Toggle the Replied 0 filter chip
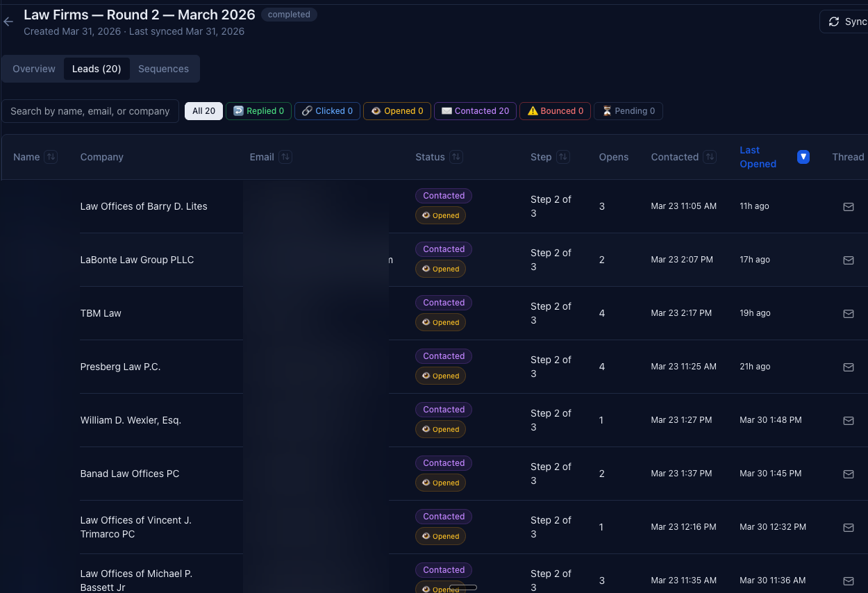868x593 pixels. click(258, 111)
